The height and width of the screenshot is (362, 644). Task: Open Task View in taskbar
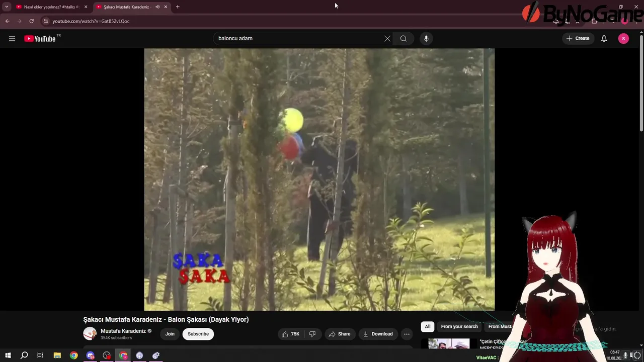click(40, 355)
